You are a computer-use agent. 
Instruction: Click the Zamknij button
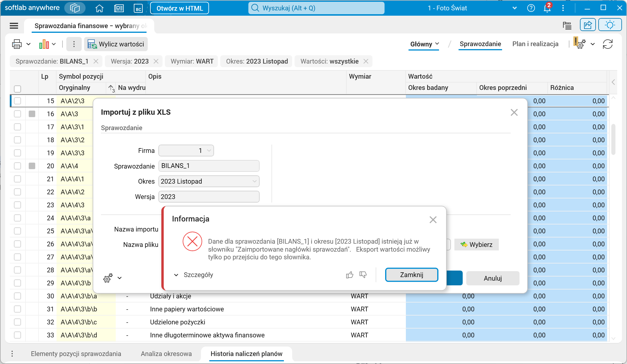[411, 275]
